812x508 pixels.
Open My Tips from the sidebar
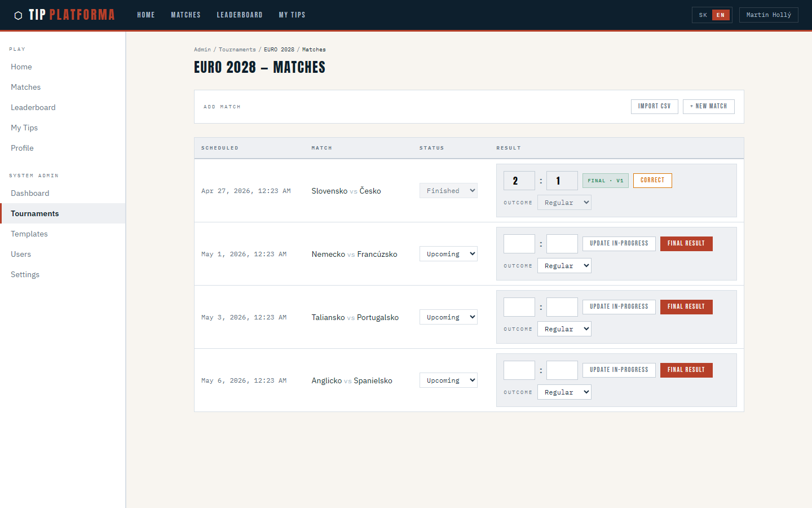24,128
